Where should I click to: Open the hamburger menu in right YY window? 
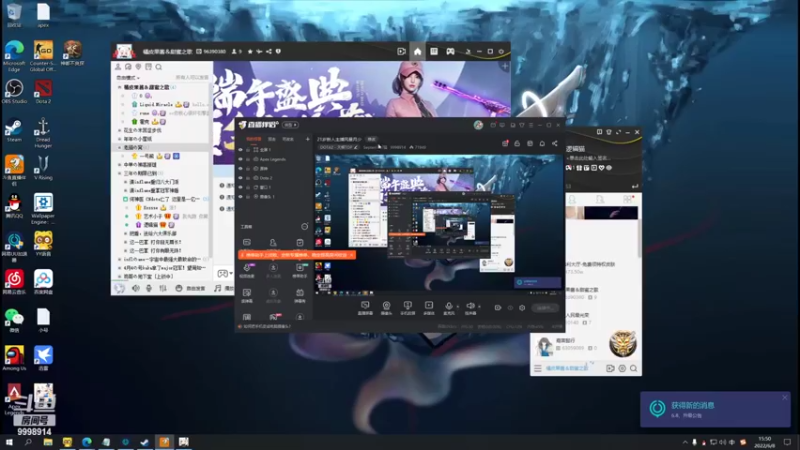click(538, 368)
